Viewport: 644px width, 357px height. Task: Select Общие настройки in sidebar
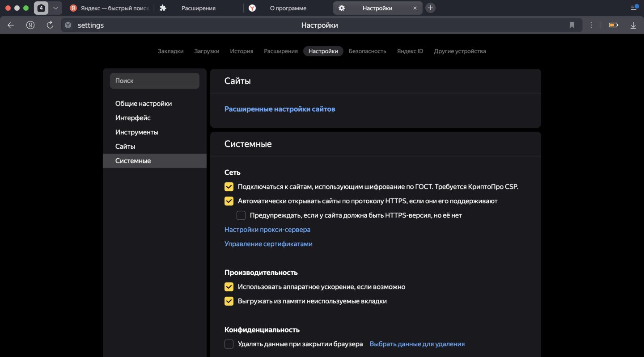point(155,104)
